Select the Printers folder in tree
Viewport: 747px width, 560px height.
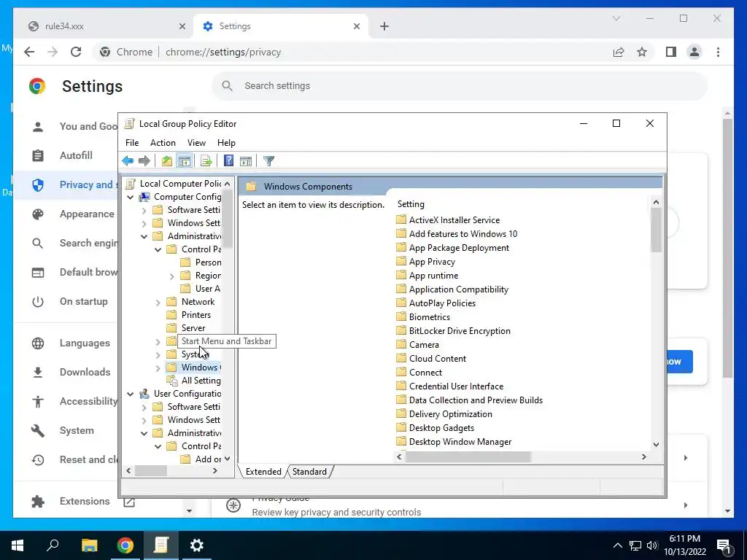point(196,315)
